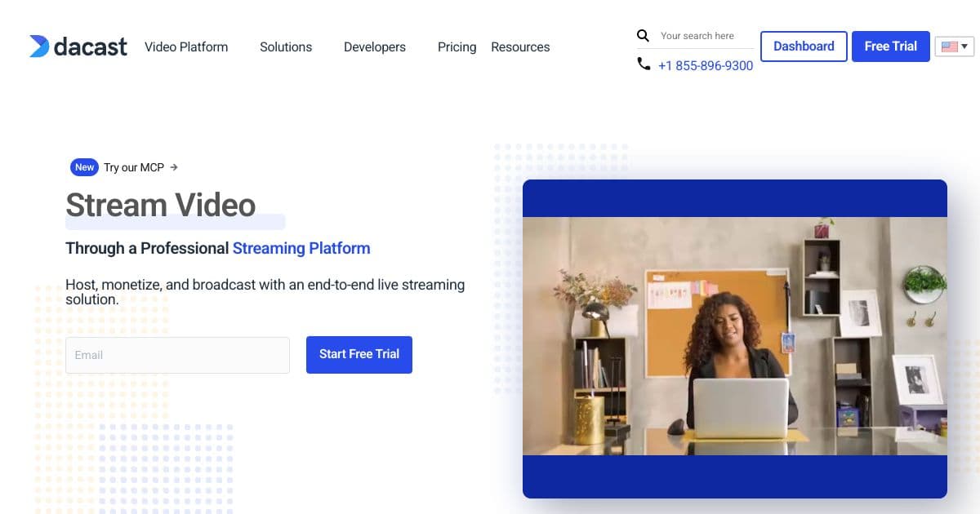Expand the Resources menu
Screen dimensions: 980x514
tap(519, 47)
